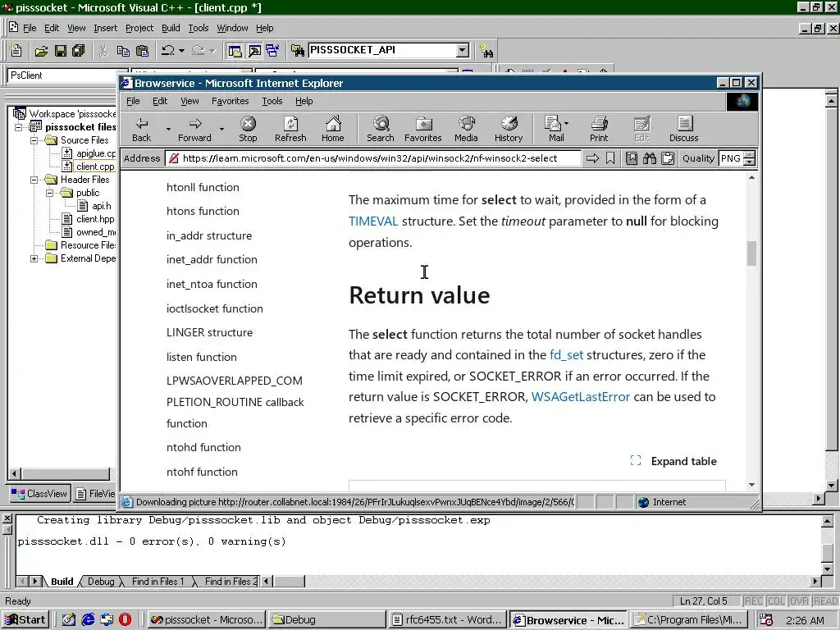
Task: Switch to the Debug output tab
Action: (101, 582)
